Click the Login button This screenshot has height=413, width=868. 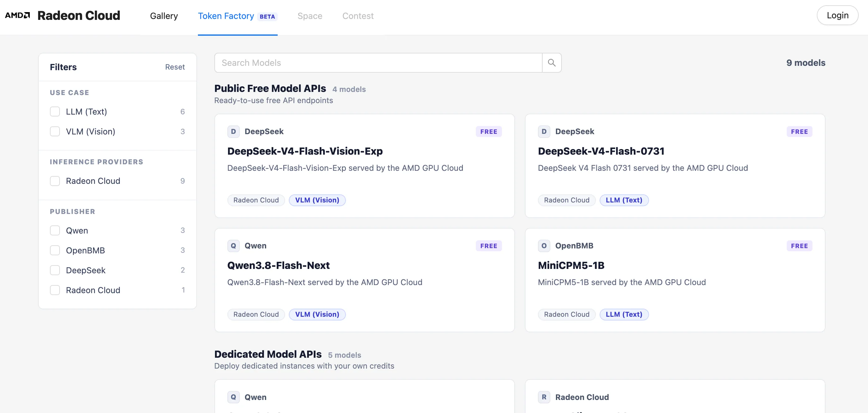click(838, 16)
